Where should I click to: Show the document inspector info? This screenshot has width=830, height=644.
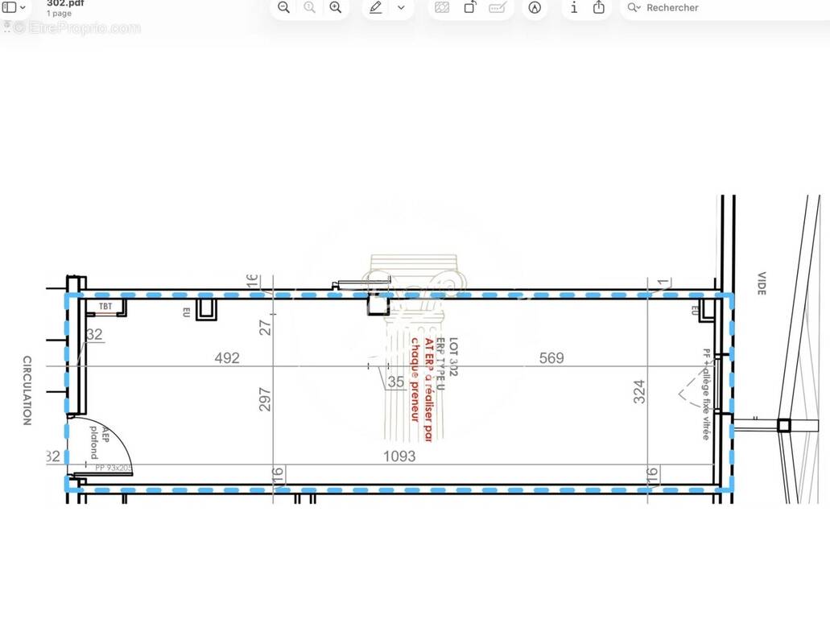click(x=574, y=7)
